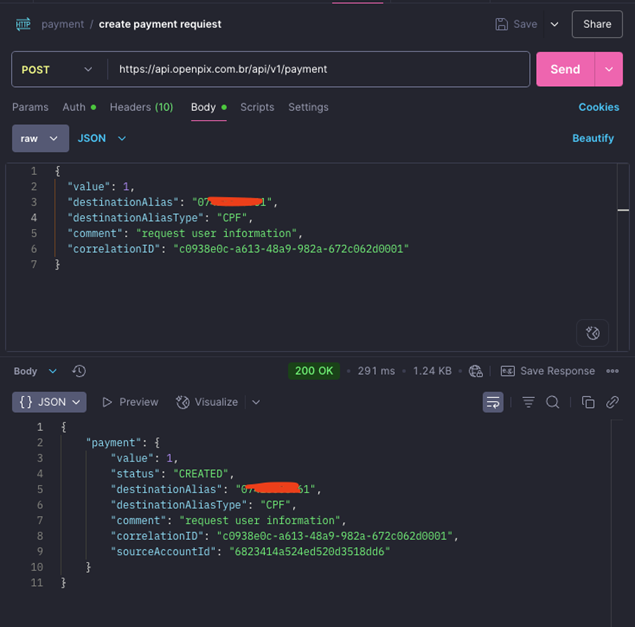Click the response history clock icon
This screenshot has width=635, height=627.
point(79,371)
